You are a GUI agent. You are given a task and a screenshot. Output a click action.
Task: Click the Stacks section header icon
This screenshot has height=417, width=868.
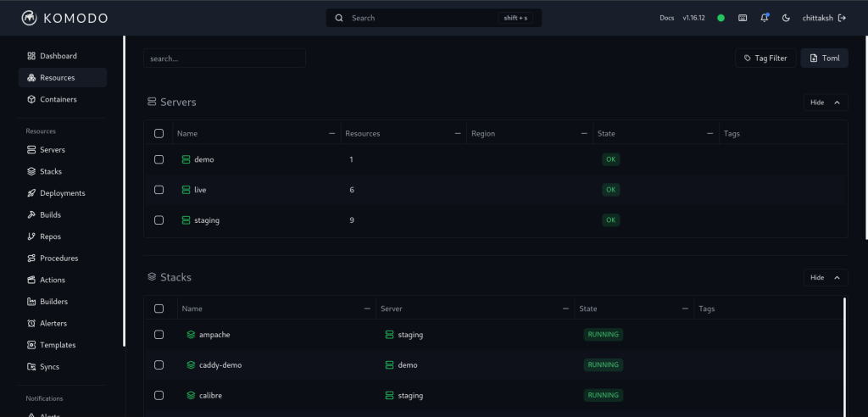pos(152,277)
